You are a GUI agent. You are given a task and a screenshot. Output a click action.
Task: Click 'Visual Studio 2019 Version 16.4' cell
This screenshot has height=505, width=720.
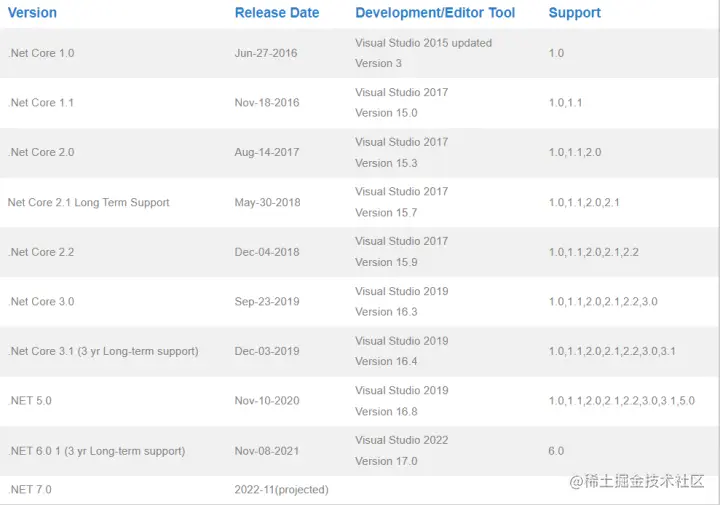402,351
